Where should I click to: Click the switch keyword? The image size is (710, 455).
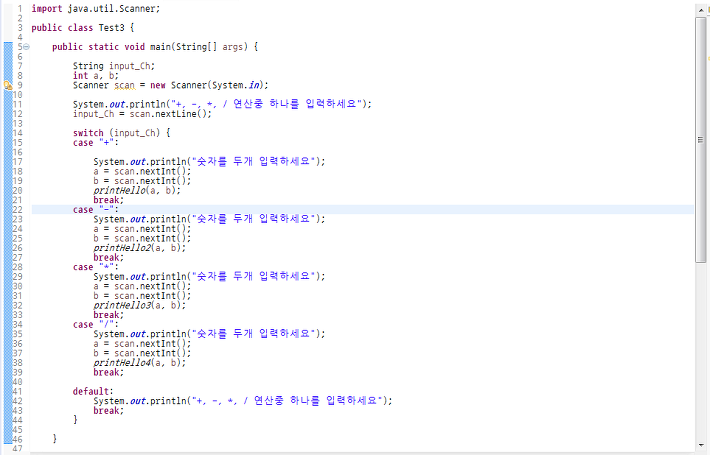[88, 133]
